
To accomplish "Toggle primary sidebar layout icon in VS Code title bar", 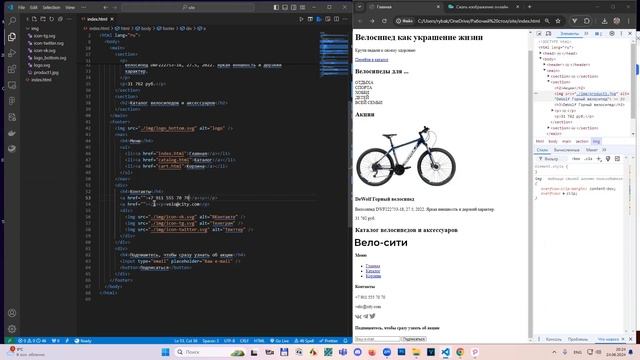I will click(276, 7).
